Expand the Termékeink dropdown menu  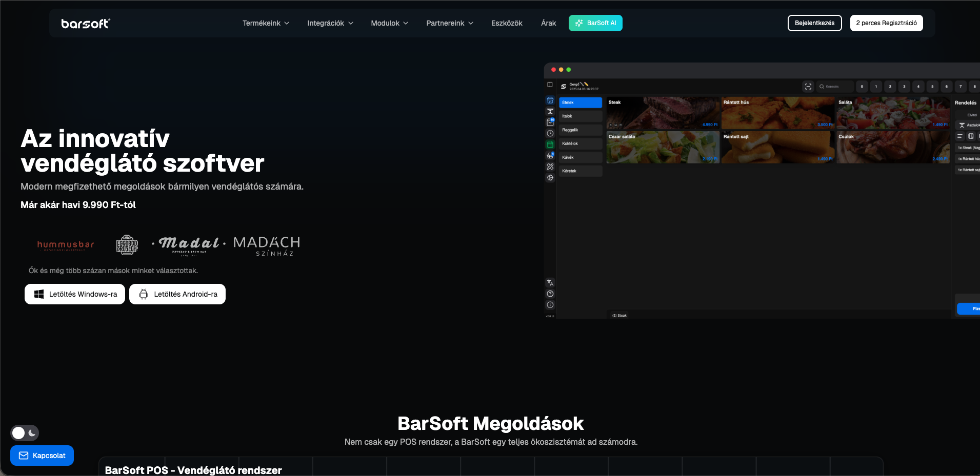tap(266, 23)
